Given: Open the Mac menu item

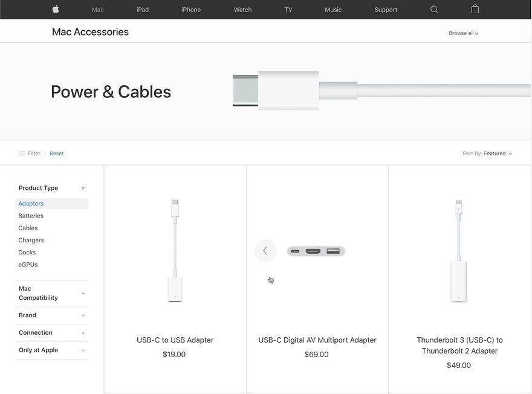Looking at the screenshot, I should pos(98,10).
